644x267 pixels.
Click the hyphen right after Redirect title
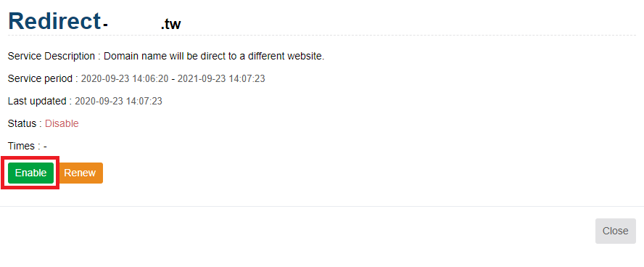pyautogui.click(x=106, y=25)
